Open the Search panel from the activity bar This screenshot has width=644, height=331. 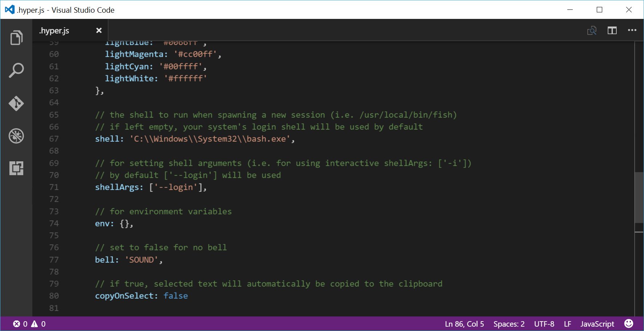coord(16,70)
